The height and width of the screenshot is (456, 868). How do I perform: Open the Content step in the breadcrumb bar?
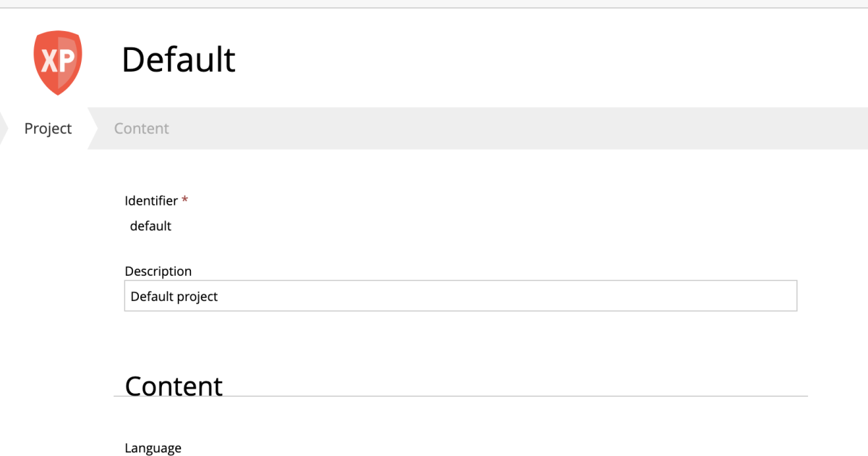pos(141,128)
